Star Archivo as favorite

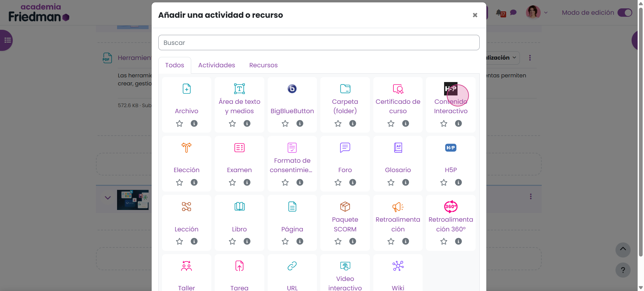[x=179, y=124]
